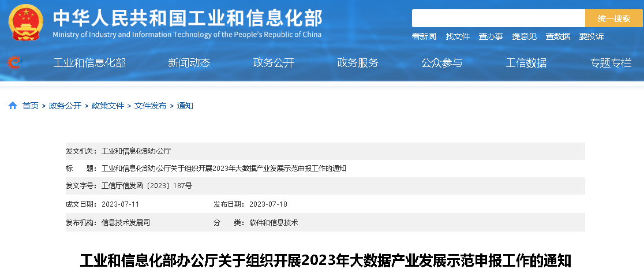Screen dimensions: 644x280
Task: Open the 政务服务 navigation menu
Action: 358,63
